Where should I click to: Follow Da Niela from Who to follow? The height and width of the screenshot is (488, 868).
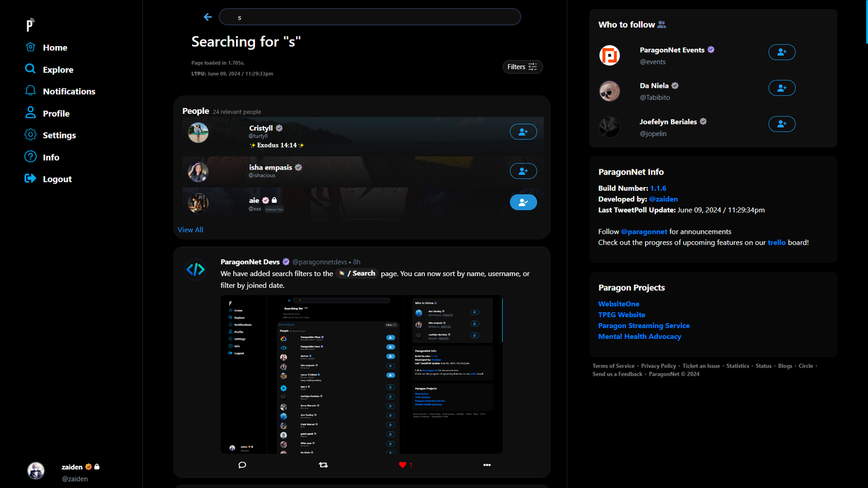(x=782, y=88)
